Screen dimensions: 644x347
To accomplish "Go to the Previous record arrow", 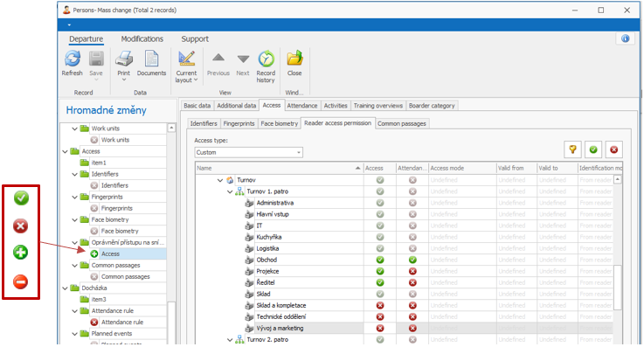I will 218,58.
